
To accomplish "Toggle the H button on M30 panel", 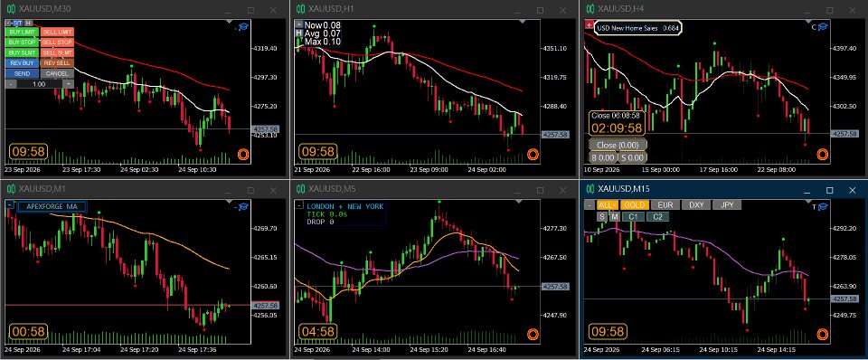I will pos(28,23).
